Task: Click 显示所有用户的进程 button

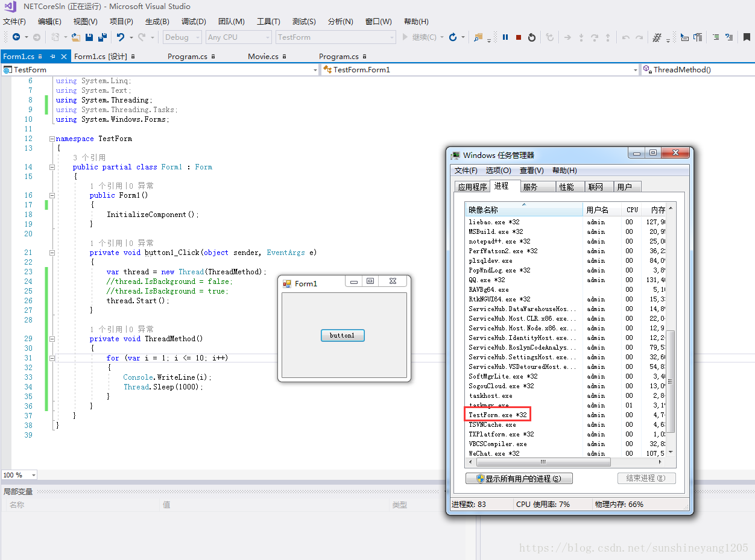Action: (519, 478)
